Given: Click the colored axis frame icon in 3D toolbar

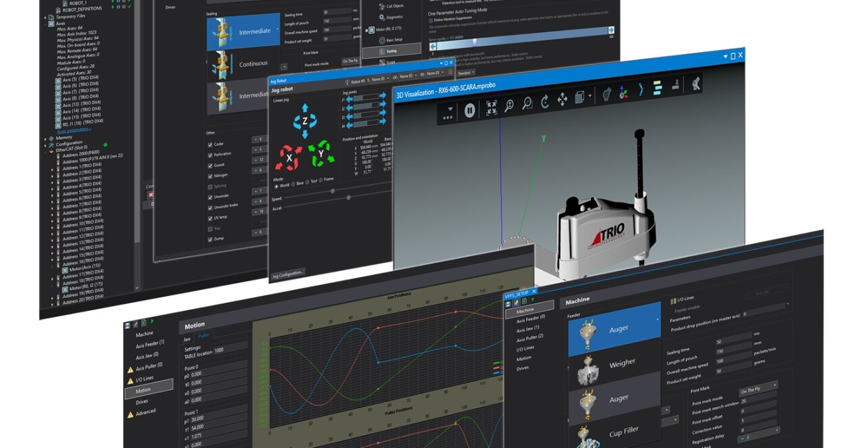Looking at the screenshot, I should coord(624,92).
